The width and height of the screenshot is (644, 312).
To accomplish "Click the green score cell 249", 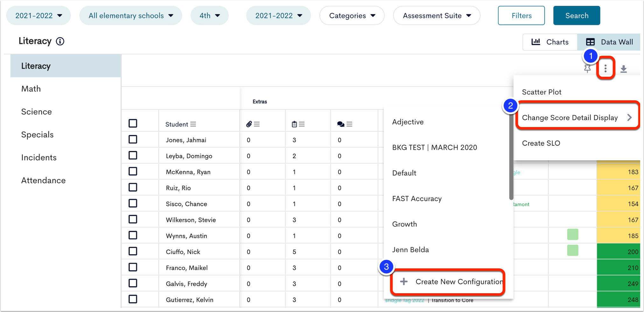I will click(x=618, y=283).
